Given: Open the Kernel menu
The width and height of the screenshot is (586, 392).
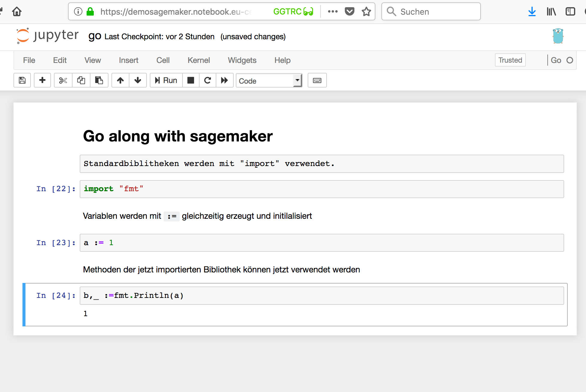Looking at the screenshot, I should point(199,60).
